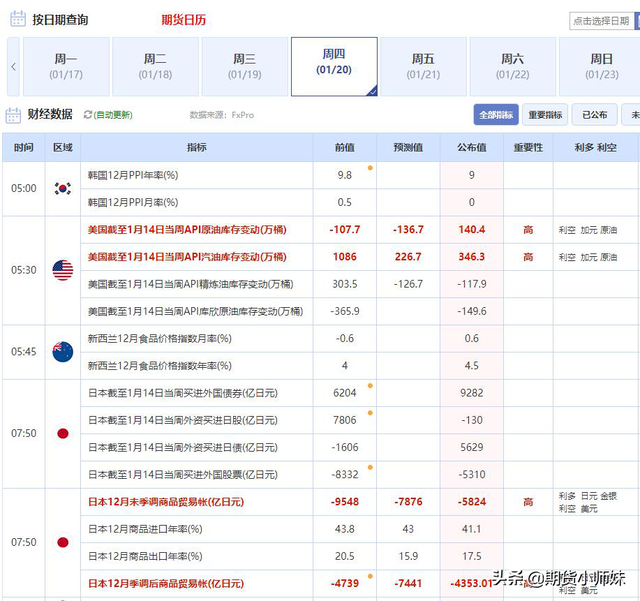Click the 公布值 column header
The image size is (640, 601).
click(472, 147)
